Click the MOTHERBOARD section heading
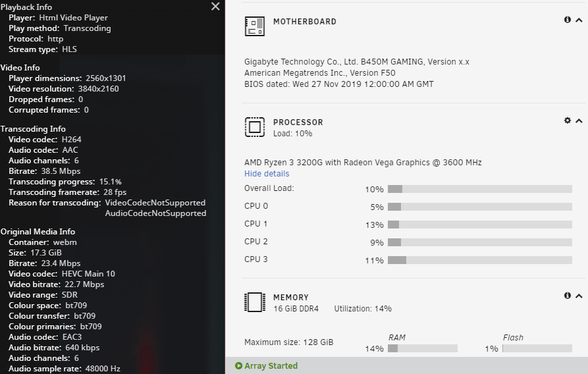 (304, 22)
